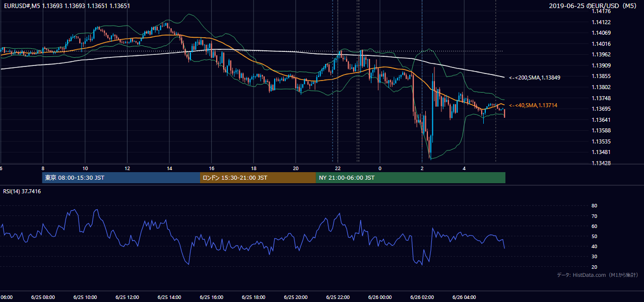Click price axis value 1.13962
Screen dimensions: 644x302
click(x=601, y=54)
